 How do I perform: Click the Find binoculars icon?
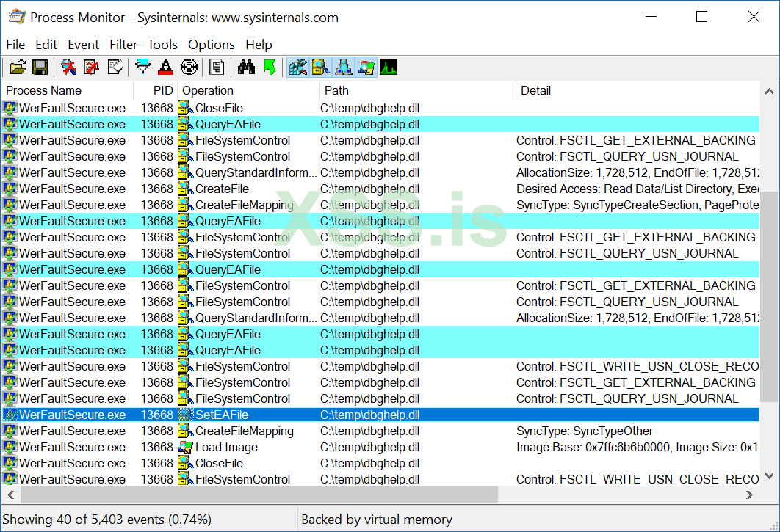[246, 67]
